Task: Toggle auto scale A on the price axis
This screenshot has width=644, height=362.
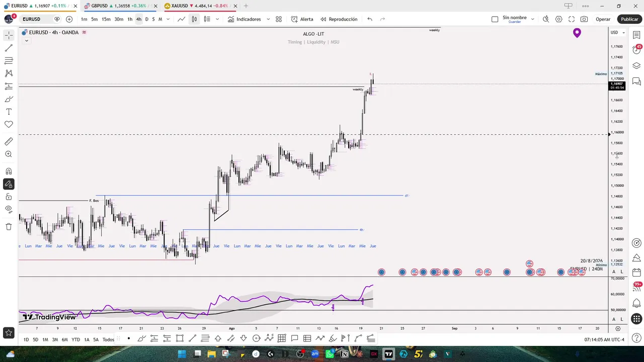Action: [614, 271]
